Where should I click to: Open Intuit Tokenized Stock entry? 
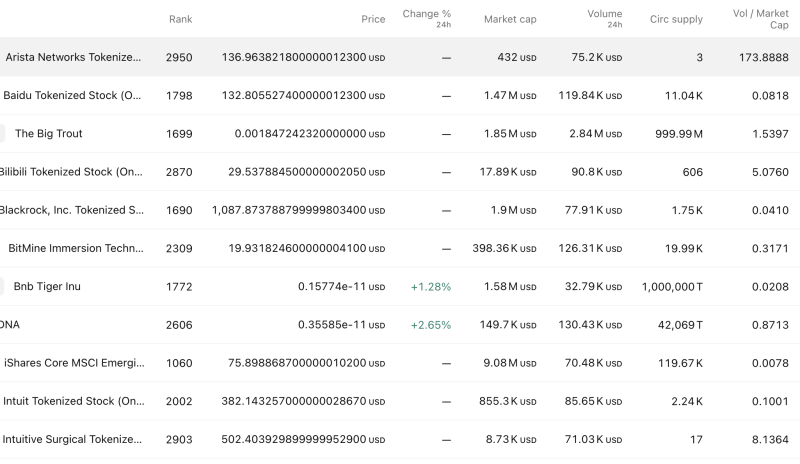73,401
